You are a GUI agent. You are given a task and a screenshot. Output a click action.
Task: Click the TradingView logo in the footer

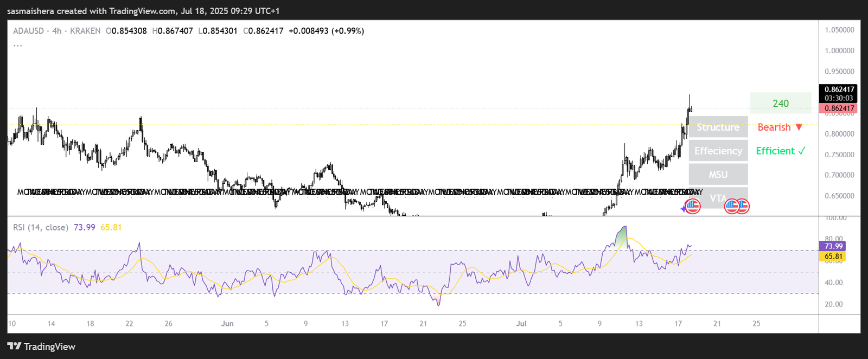click(x=41, y=347)
